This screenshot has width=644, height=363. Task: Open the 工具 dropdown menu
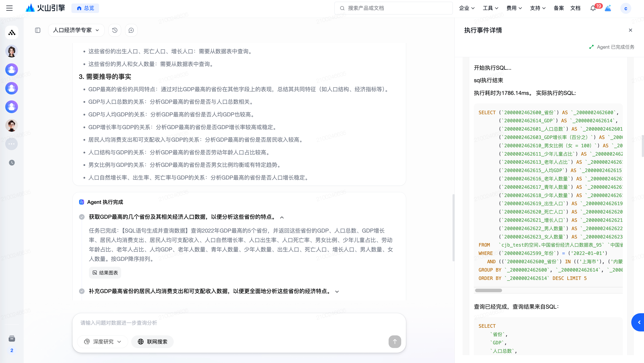point(490,8)
